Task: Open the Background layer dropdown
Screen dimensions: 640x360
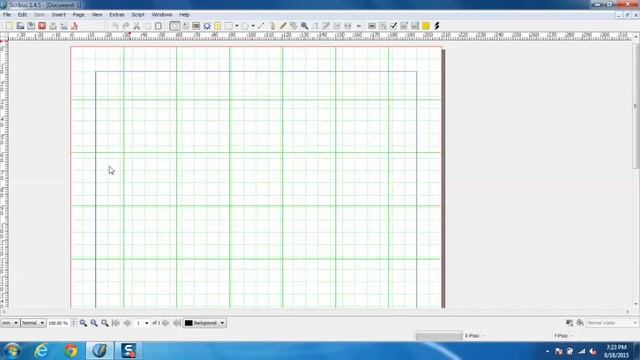Action: 204,323
